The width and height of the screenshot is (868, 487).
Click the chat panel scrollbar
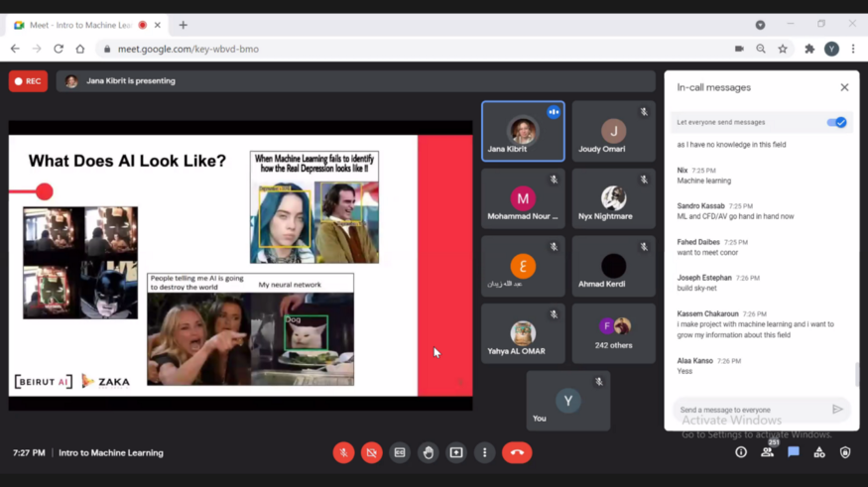click(x=857, y=374)
